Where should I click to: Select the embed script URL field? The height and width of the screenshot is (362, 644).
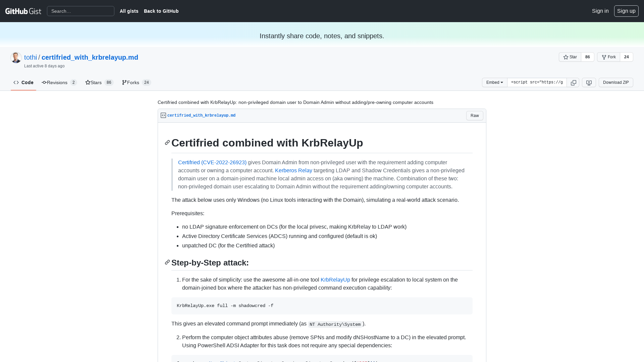pos(537,82)
